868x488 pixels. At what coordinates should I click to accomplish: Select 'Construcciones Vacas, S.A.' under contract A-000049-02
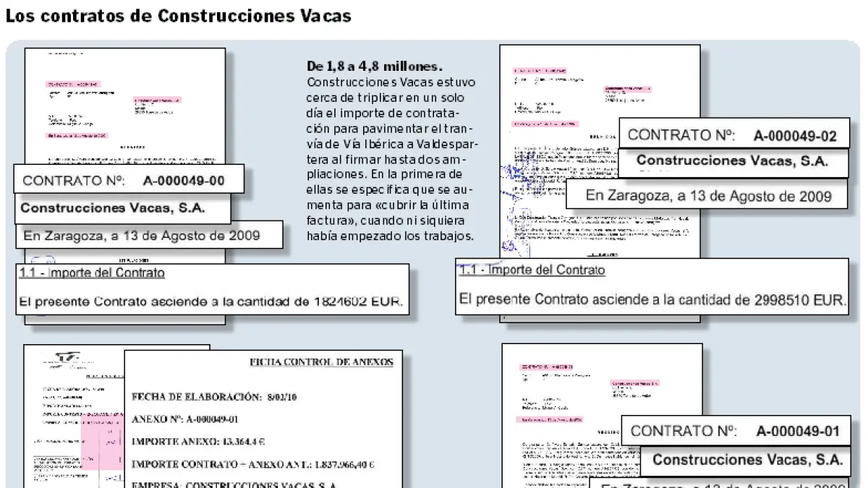732,161
